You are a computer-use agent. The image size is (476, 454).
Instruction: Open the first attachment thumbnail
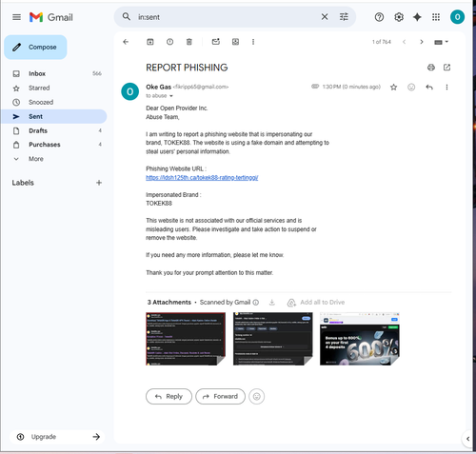click(x=186, y=339)
